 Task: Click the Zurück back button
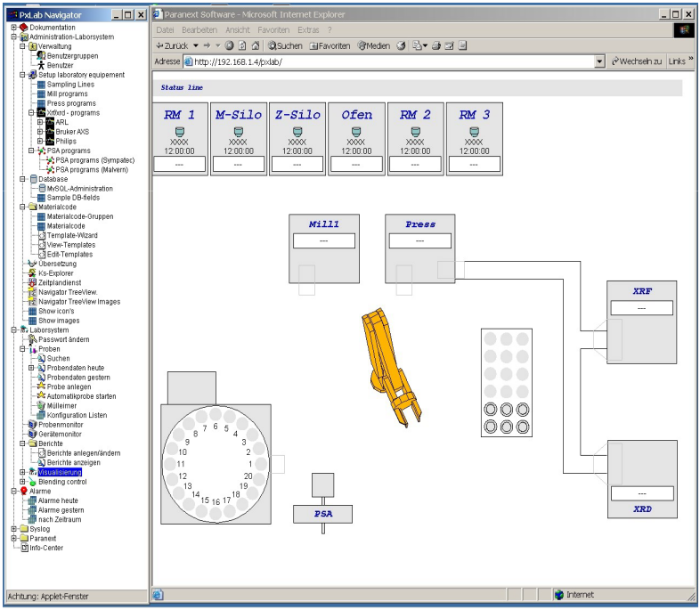[172, 45]
